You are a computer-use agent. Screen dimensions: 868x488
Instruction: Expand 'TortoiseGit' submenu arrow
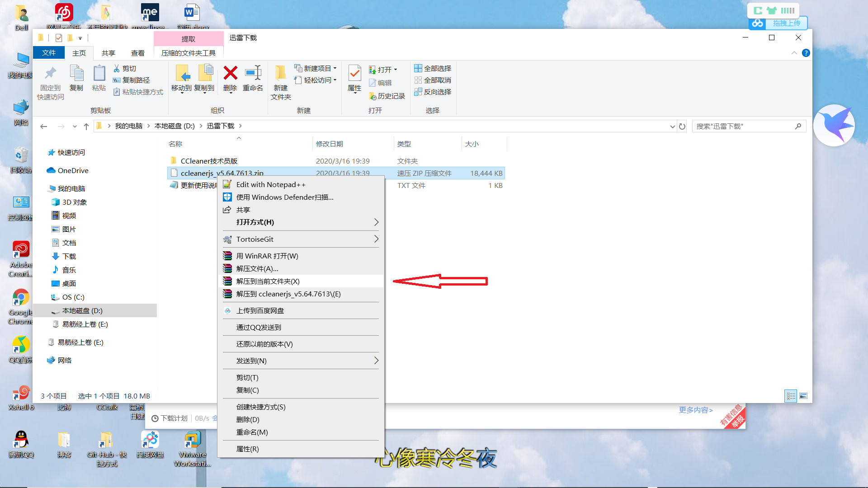[x=376, y=239]
